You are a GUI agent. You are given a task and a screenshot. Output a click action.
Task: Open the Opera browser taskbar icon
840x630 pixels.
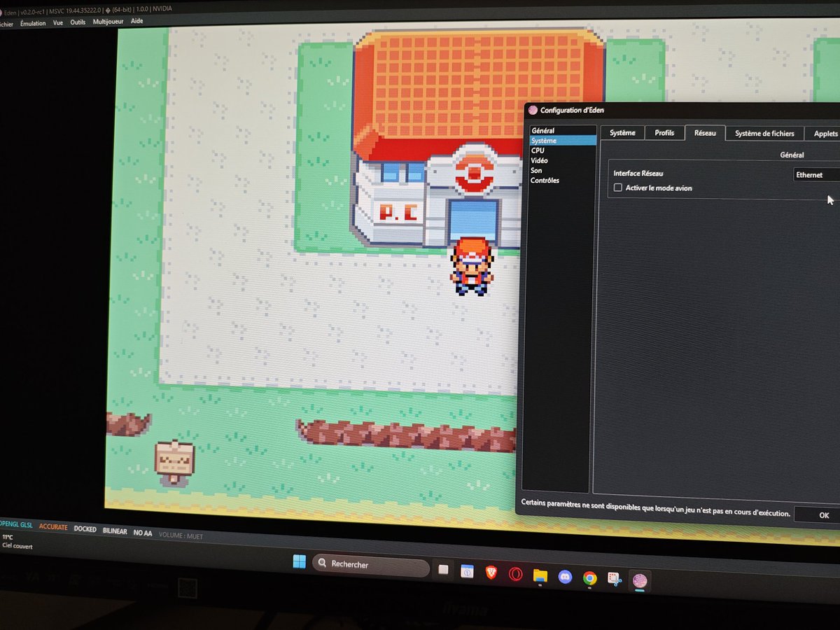coord(515,575)
